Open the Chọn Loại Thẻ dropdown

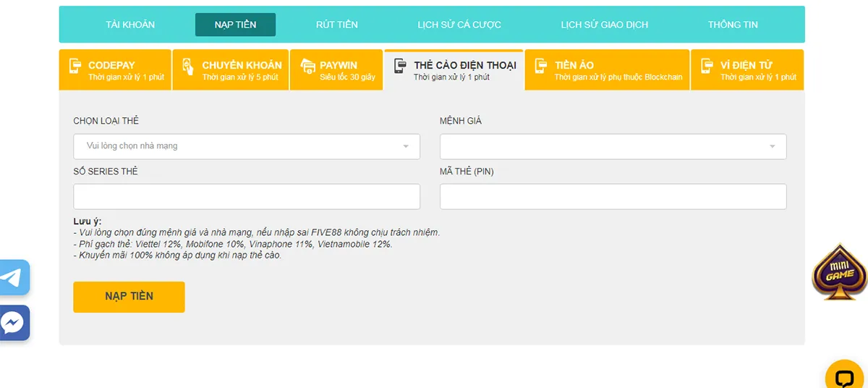coord(247,146)
